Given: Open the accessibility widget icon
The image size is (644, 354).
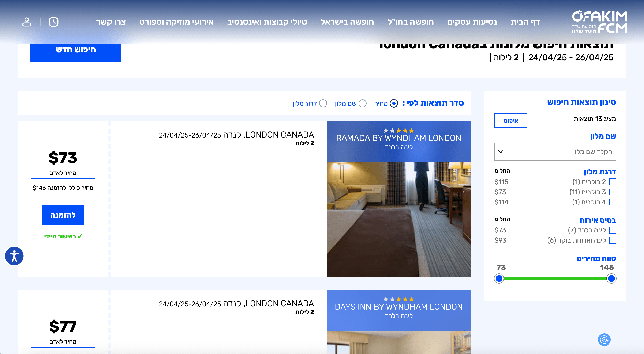Looking at the screenshot, I should click(14, 256).
